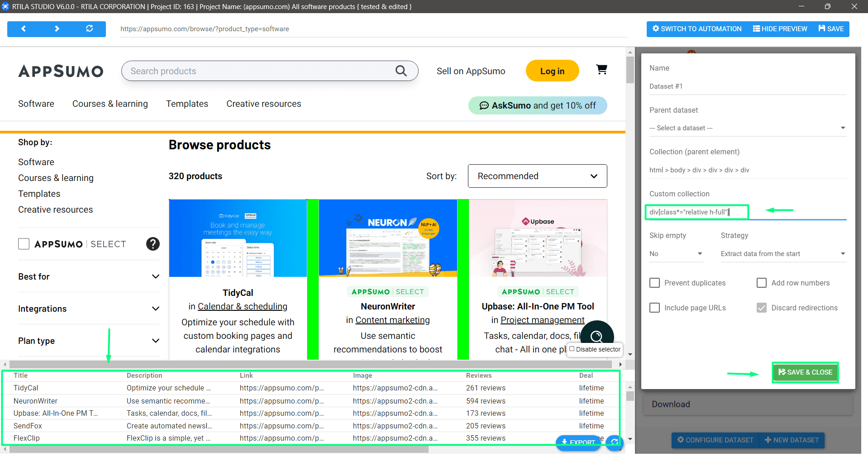This screenshot has width=868, height=461.
Task: Create a New Dataset
Action: pos(792,440)
